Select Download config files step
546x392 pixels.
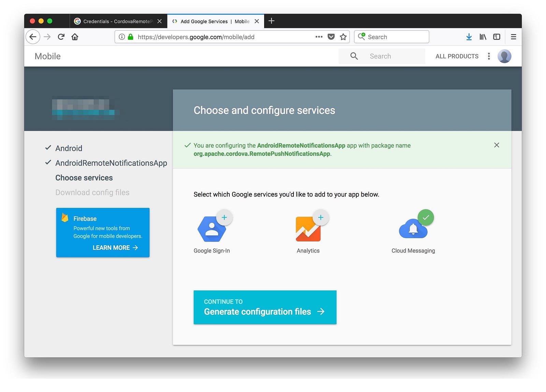coord(92,192)
